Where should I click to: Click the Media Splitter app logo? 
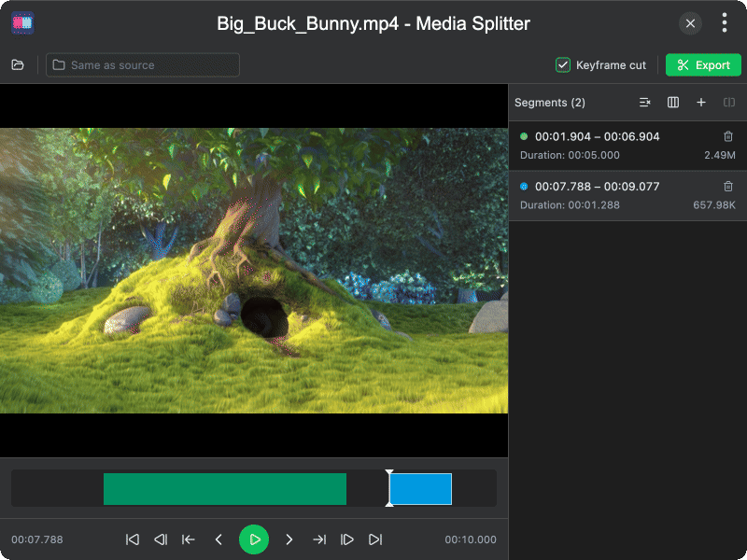click(22, 22)
